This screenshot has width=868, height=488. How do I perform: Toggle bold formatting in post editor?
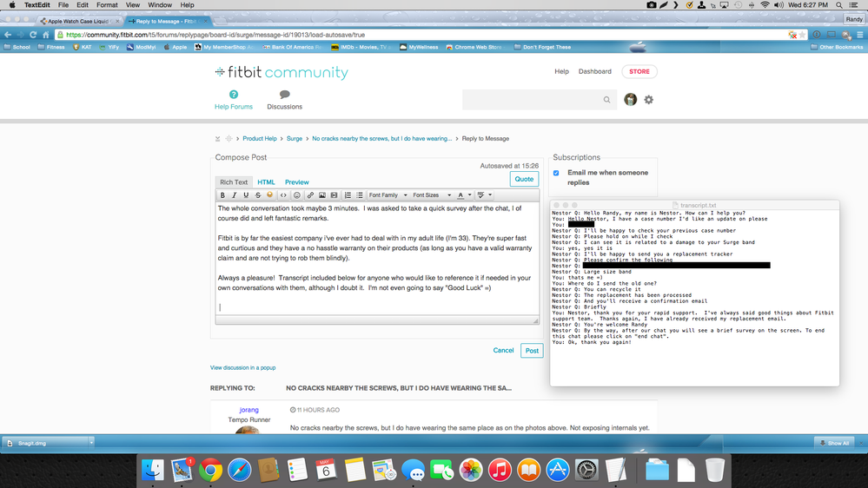[x=222, y=195]
